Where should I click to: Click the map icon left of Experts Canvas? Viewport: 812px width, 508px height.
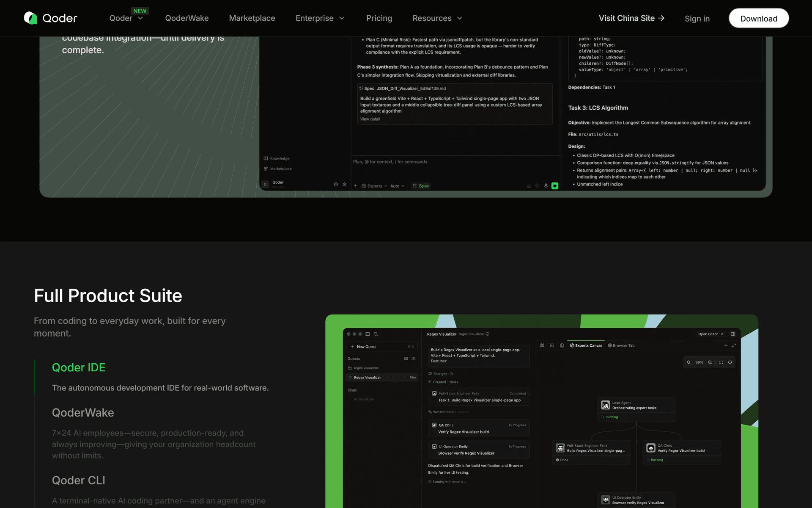(x=542, y=345)
